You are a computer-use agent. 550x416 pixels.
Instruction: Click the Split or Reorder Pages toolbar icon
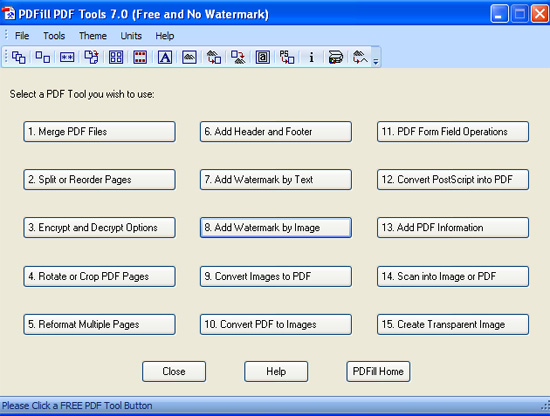[x=43, y=57]
